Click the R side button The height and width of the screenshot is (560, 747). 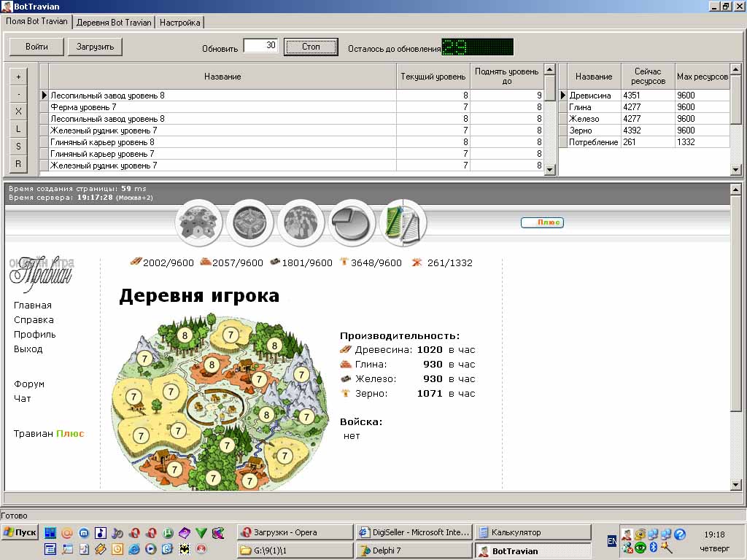point(18,164)
